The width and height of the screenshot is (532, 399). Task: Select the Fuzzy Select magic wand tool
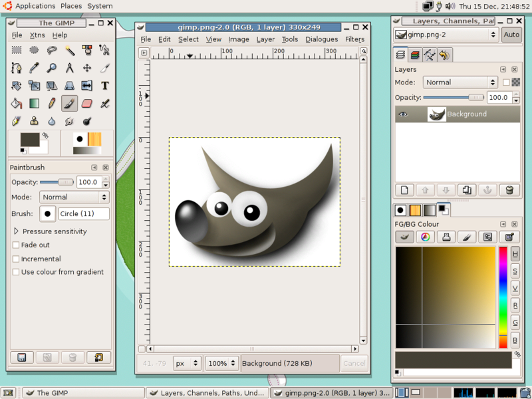tap(70, 50)
